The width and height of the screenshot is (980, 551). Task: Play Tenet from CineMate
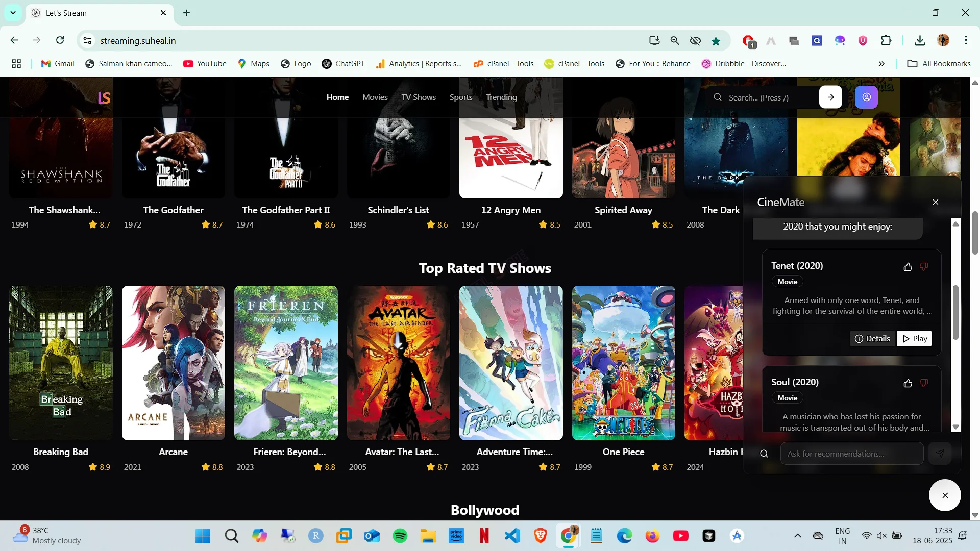pos(915,339)
